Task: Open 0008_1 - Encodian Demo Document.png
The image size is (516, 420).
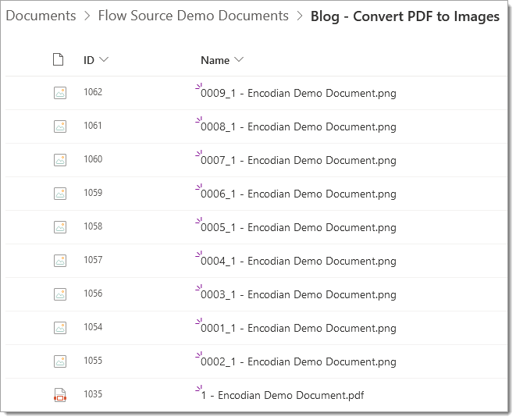Action: coord(298,126)
